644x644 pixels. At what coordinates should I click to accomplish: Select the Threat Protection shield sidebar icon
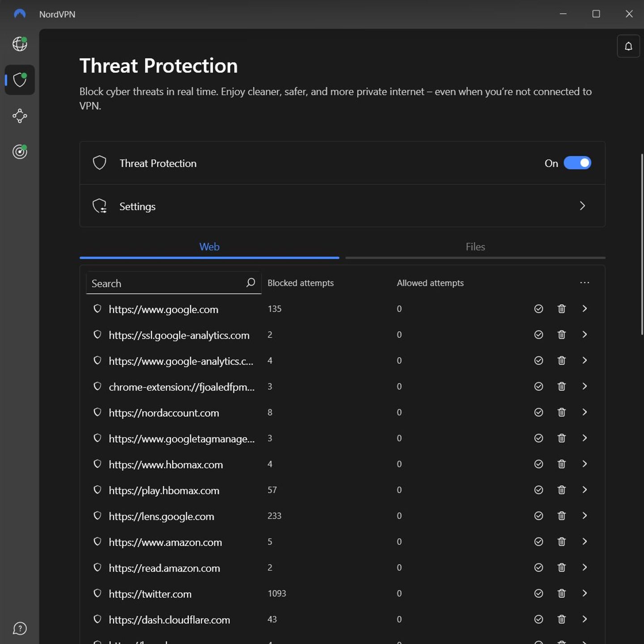click(20, 80)
